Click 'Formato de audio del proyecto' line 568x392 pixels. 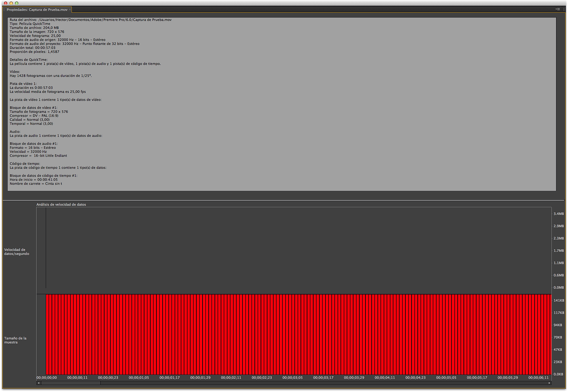click(x=75, y=44)
